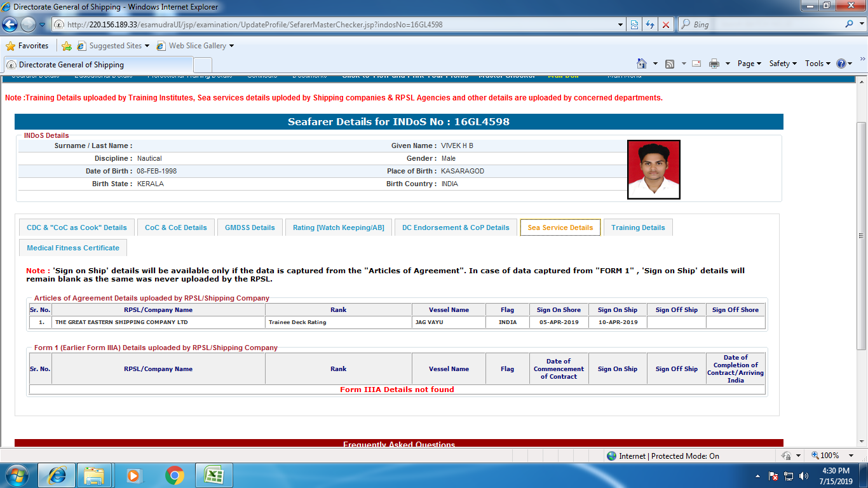
Task: Click the browser Back arrow button
Action: coord(10,25)
